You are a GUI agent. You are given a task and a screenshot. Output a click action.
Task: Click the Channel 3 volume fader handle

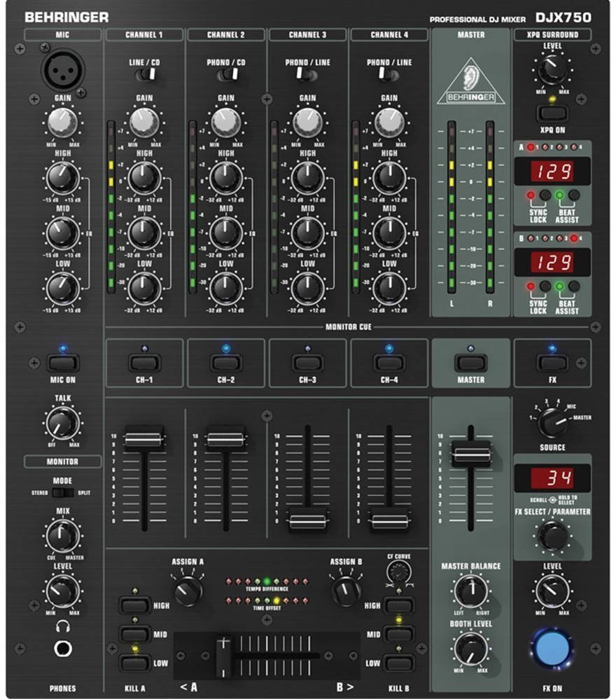tap(307, 520)
